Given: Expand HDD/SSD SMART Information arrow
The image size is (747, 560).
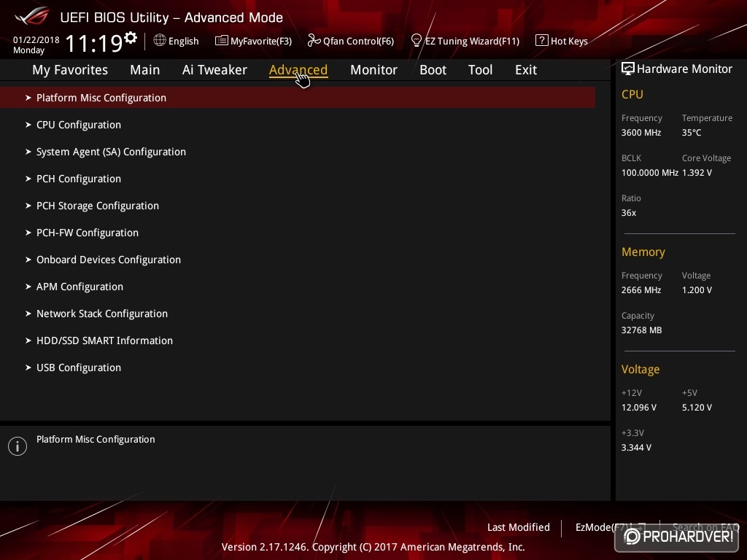Looking at the screenshot, I should [x=28, y=341].
